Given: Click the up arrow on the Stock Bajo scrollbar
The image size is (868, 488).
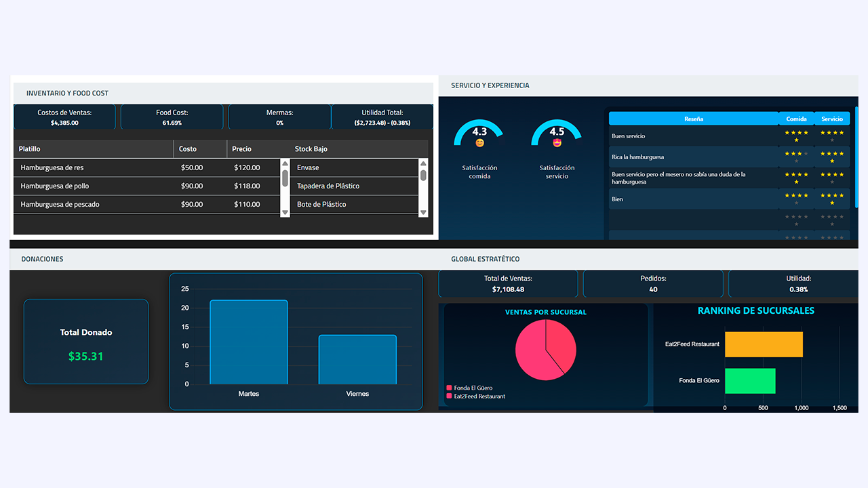Looking at the screenshot, I should pyautogui.click(x=422, y=163).
